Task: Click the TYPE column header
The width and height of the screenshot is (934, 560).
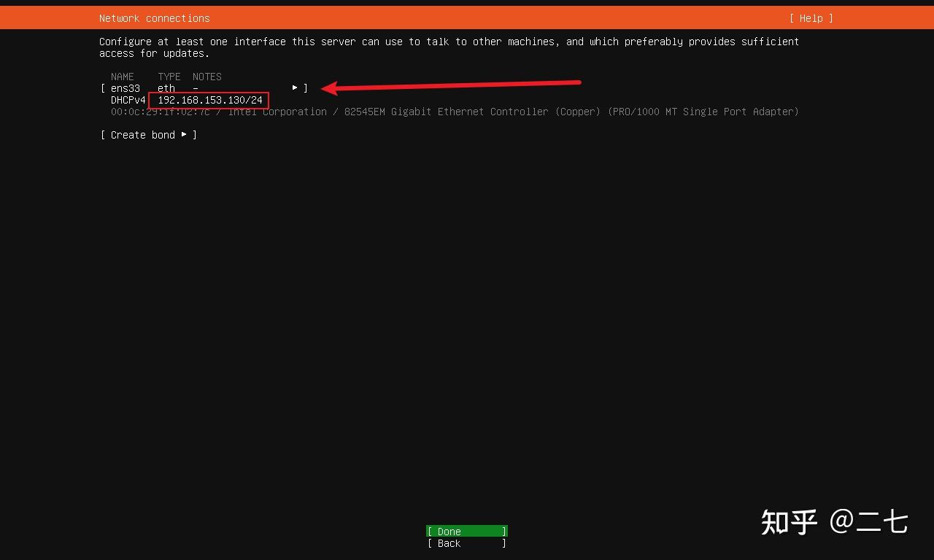Action: click(x=169, y=77)
